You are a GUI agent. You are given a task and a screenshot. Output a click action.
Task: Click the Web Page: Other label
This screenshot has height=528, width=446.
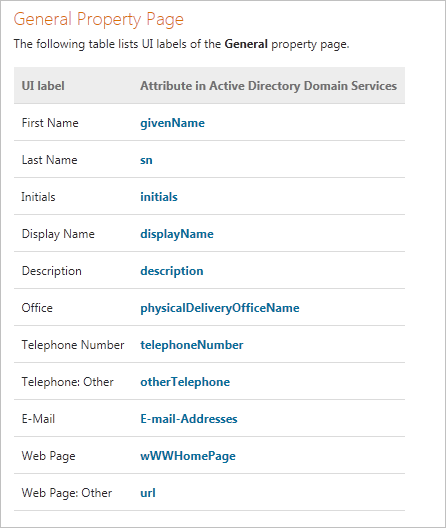coord(67,493)
